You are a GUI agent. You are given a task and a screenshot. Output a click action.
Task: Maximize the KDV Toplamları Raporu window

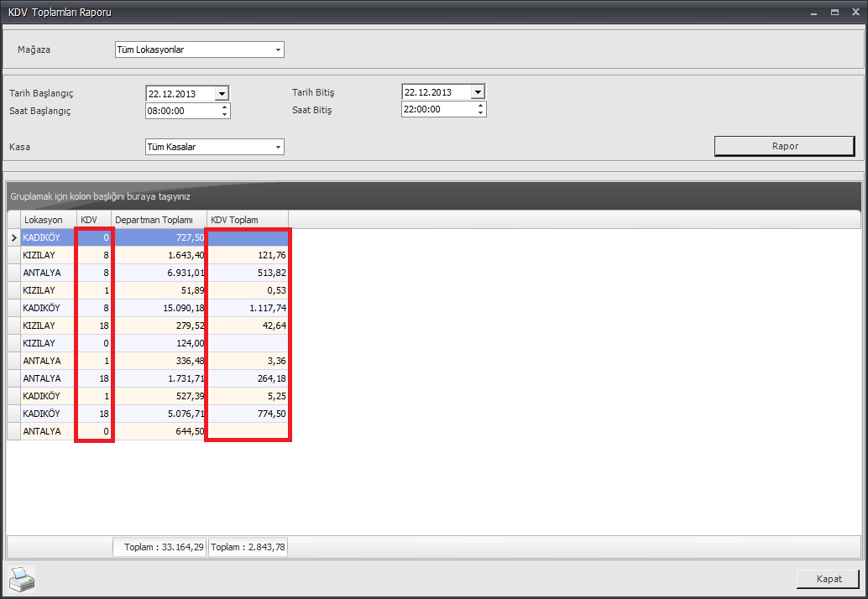834,13
